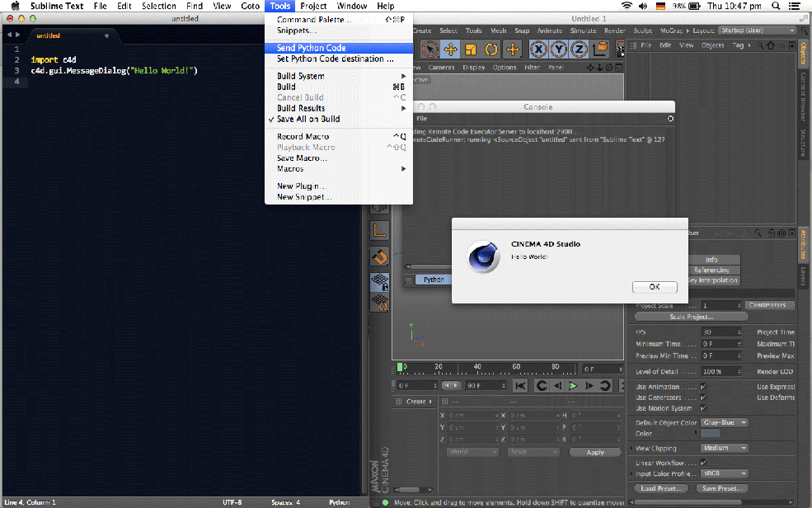
Task: Toggle the X axis lock icon
Action: [540, 49]
